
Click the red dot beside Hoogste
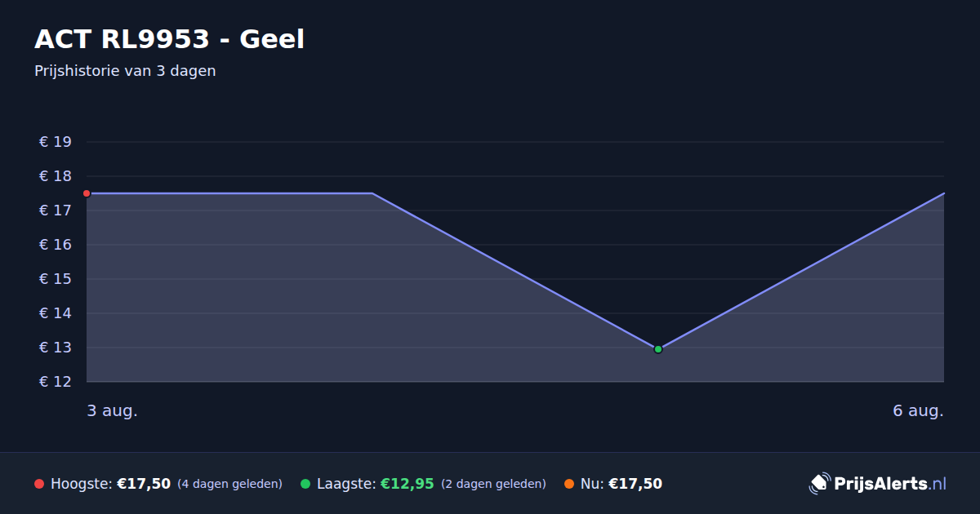[x=39, y=484]
